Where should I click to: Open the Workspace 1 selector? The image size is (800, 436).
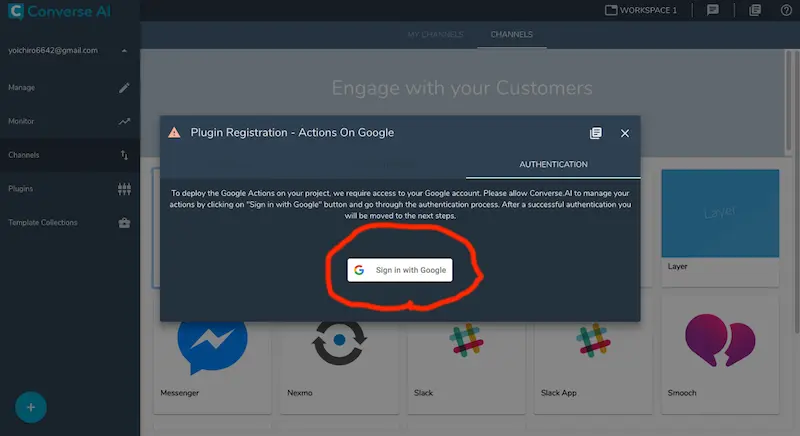[x=641, y=10]
